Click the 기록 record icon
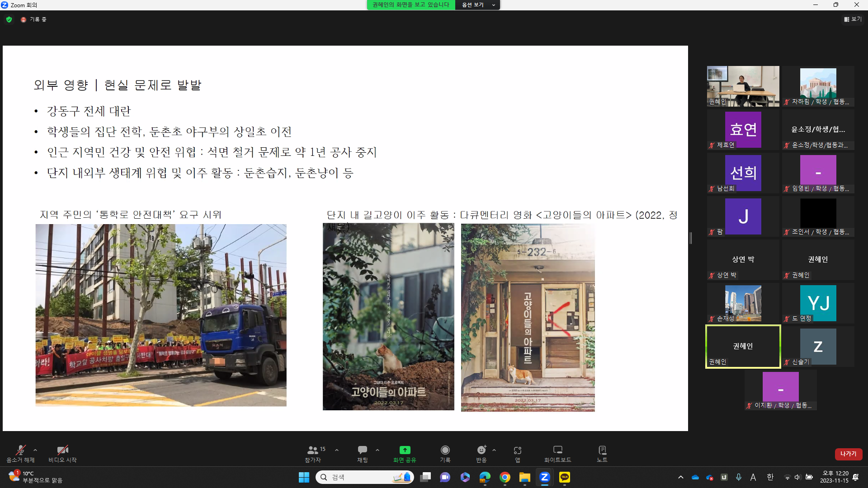The height and width of the screenshot is (488, 868). pyautogui.click(x=445, y=450)
